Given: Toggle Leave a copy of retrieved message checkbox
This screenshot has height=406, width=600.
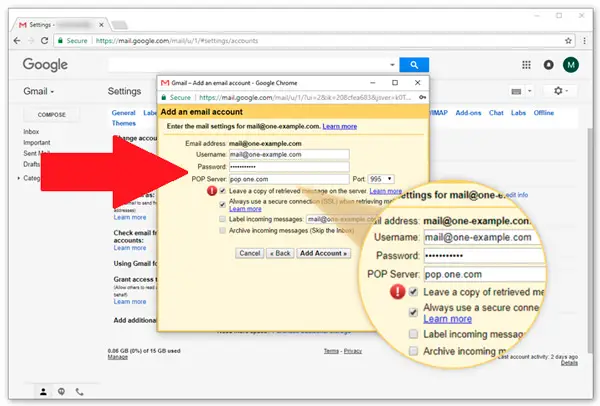Looking at the screenshot, I should pos(222,191).
